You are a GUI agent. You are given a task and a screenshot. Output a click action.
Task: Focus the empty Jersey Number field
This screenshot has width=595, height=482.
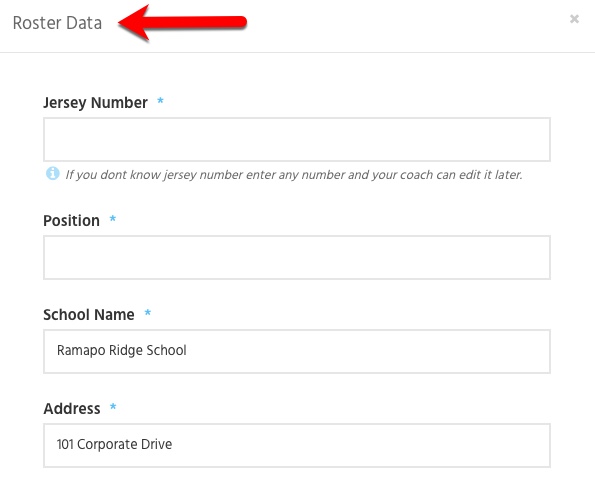point(297,140)
